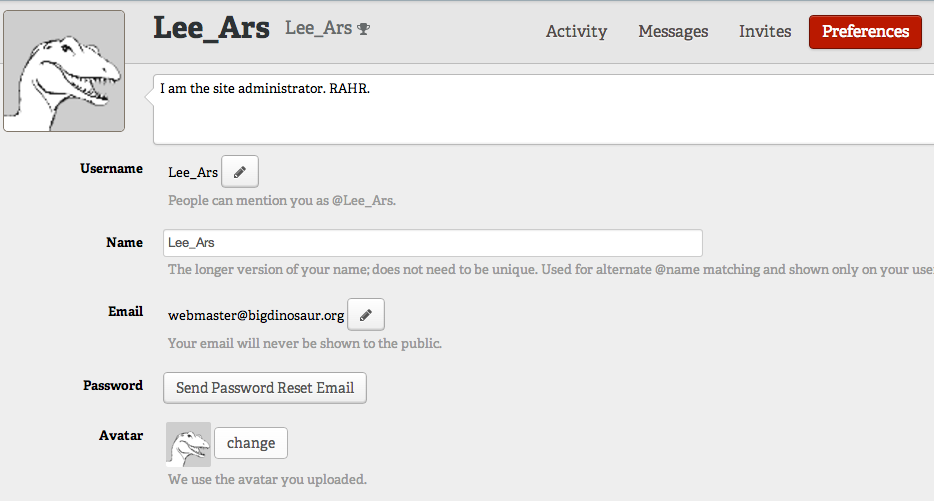This screenshot has height=501, width=934.
Task: Click the Password field label
Action: coord(113,385)
